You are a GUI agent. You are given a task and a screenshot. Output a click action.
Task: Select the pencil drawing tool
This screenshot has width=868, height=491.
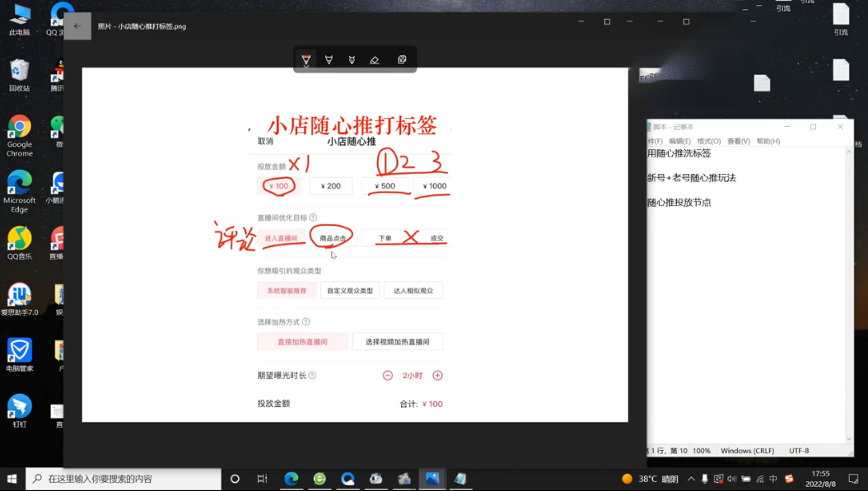click(x=329, y=59)
